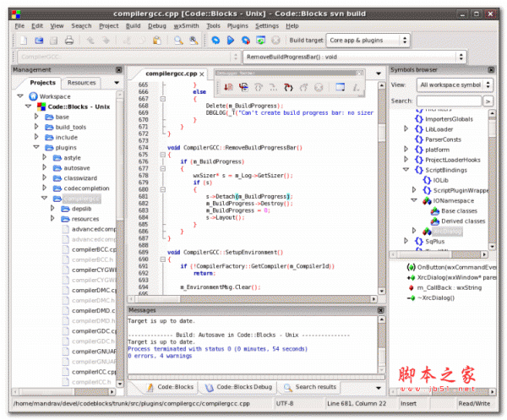
Task: Click the Run play icon
Action: tap(231, 41)
